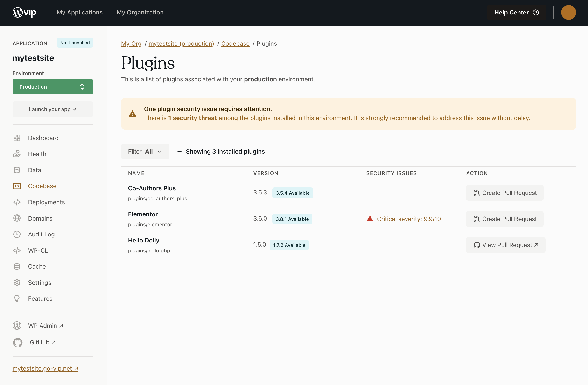588x385 pixels.
Task: Open Domains from the sidebar
Action: point(40,218)
